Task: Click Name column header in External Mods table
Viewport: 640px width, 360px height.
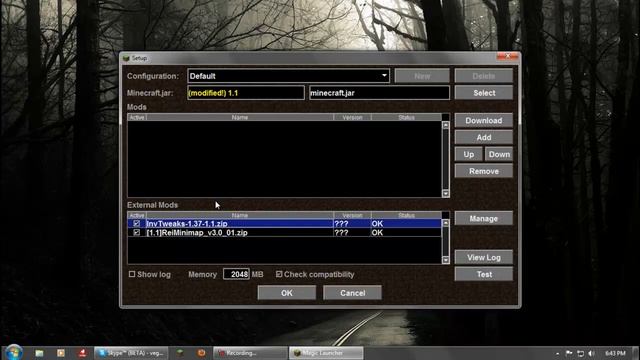Action: pos(240,215)
